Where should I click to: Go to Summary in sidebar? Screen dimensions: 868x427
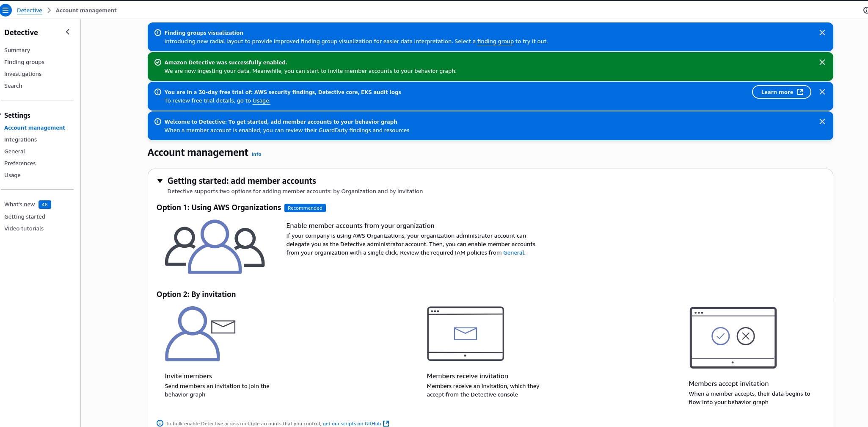point(17,50)
